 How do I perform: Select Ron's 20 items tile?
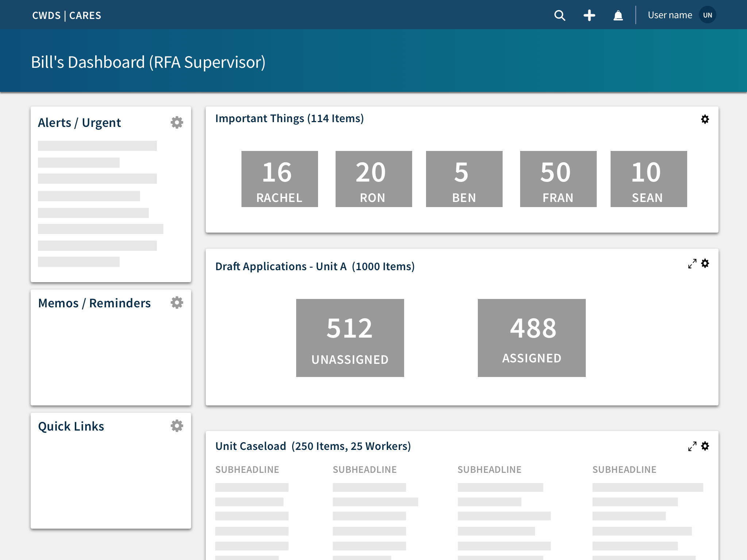click(x=373, y=179)
